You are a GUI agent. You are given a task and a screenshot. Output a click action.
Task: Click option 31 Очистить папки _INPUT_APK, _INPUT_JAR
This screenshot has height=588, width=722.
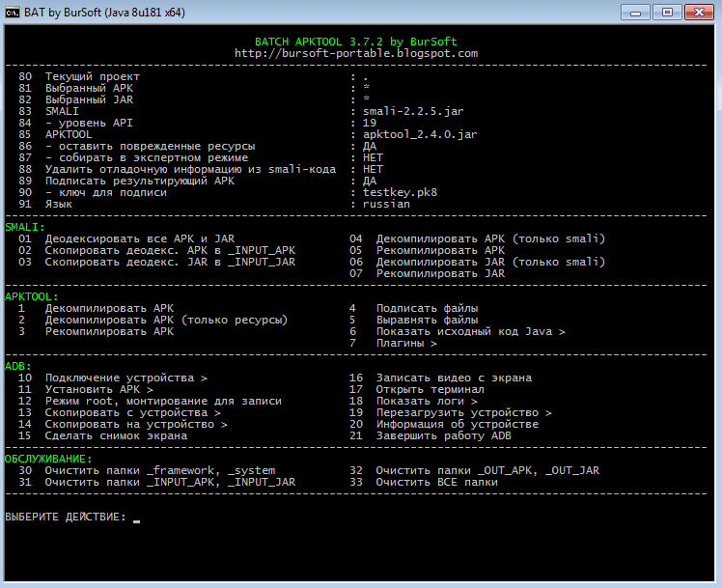[157, 482]
